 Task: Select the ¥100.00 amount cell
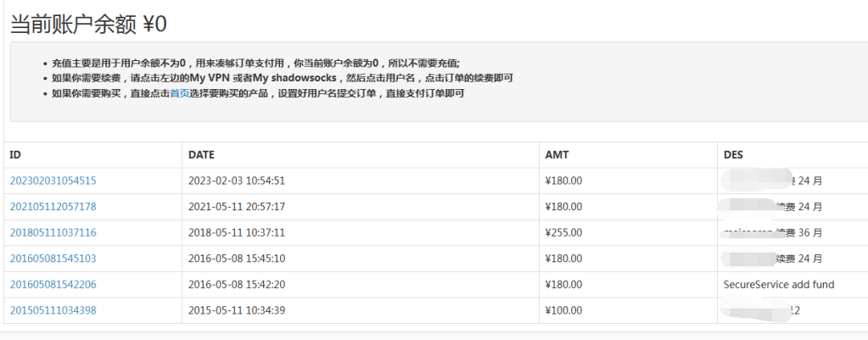(563, 310)
